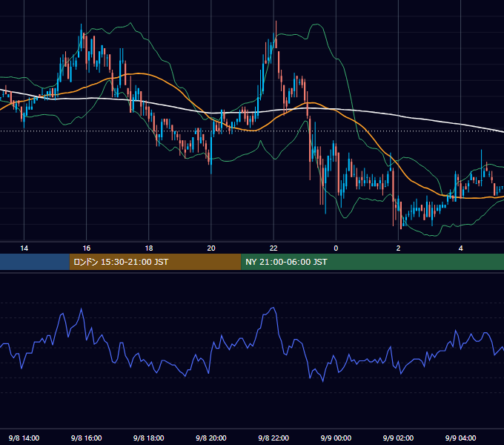Image resolution: width=504 pixels, height=445 pixels.
Task: Click the 4 hour label on upper axis
Action: (460, 248)
